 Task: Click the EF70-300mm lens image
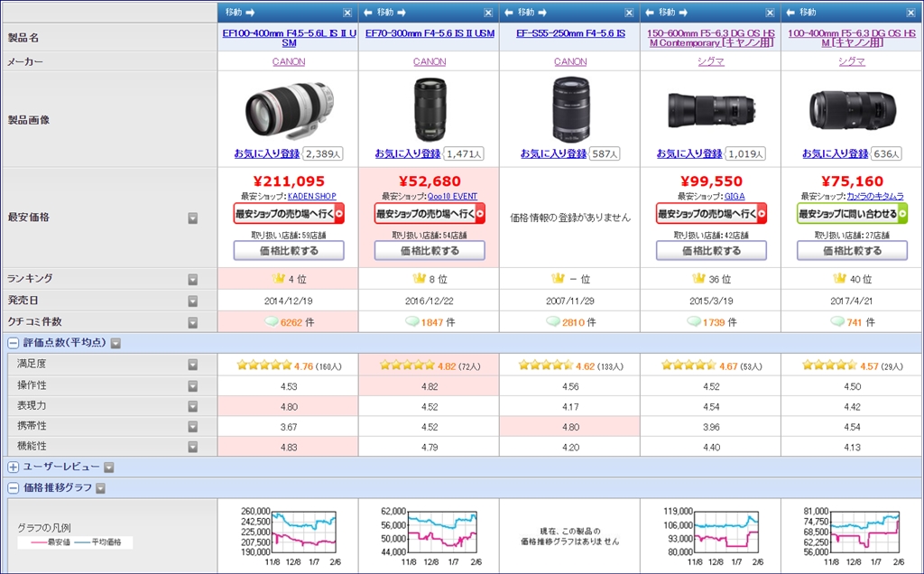click(430, 109)
